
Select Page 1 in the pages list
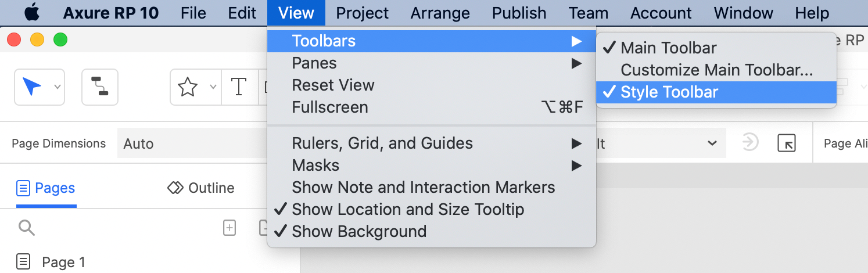[64, 262]
